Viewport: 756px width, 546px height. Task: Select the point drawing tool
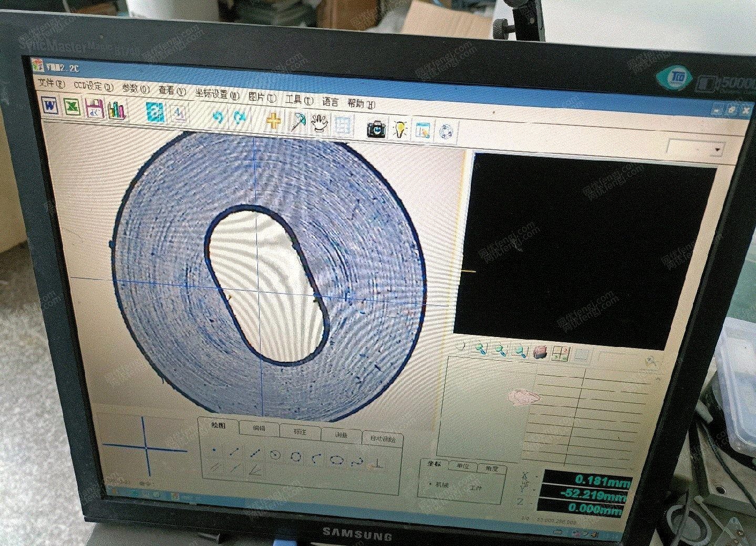214,450
